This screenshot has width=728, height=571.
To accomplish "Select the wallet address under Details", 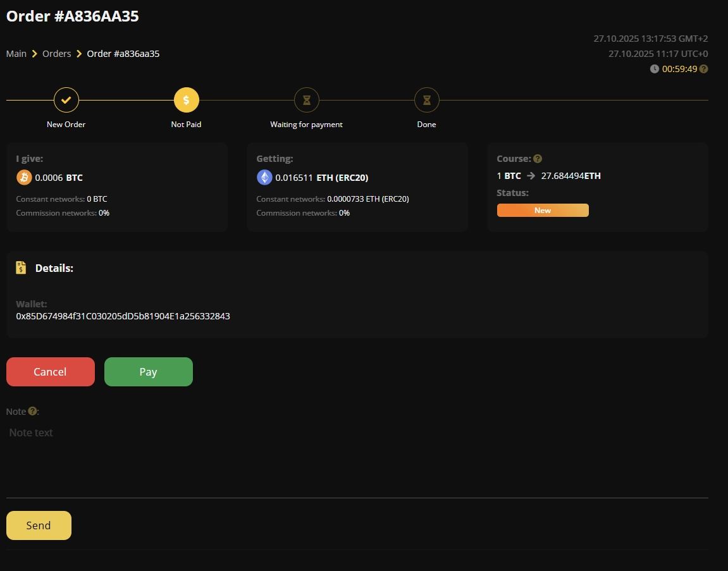I will pyautogui.click(x=123, y=316).
